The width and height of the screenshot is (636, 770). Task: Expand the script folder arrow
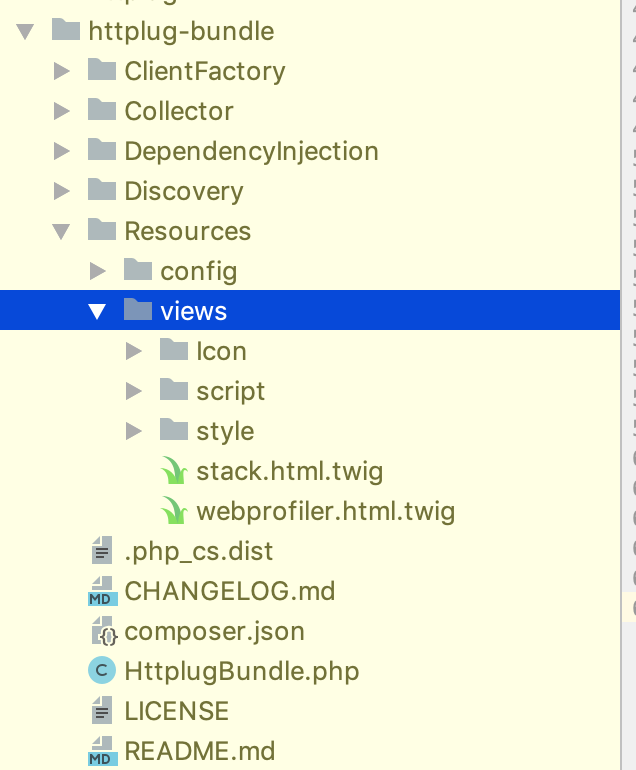[x=134, y=391]
